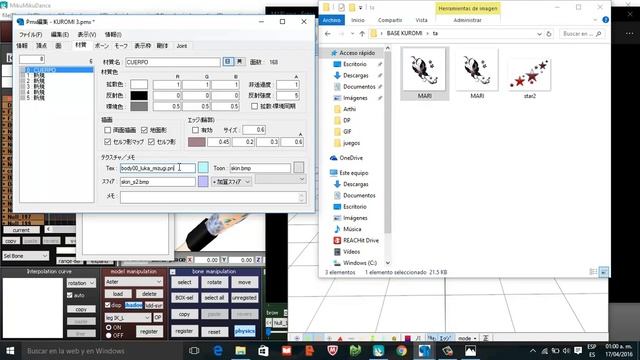Open Google Chrome from taskbar
The image size is (640, 360).
coord(401,351)
